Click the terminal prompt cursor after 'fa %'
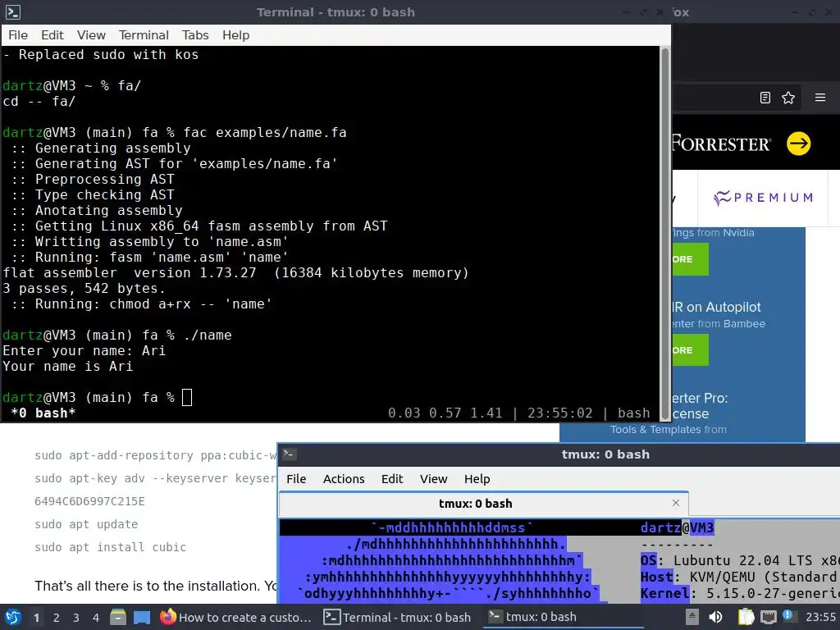The width and height of the screenshot is (840, 630). pyautogui.click(x=186, y=398)
